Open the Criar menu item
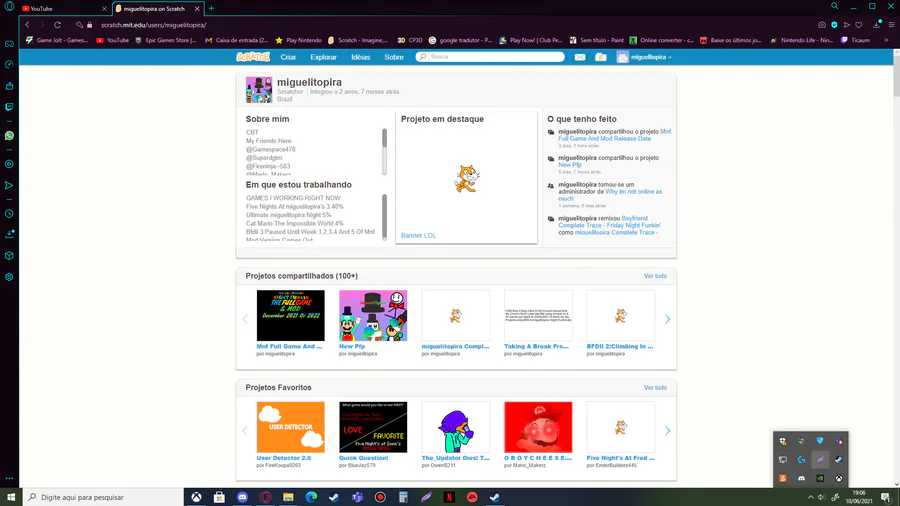Screen dimensions: 900x506 pos(288,57)
